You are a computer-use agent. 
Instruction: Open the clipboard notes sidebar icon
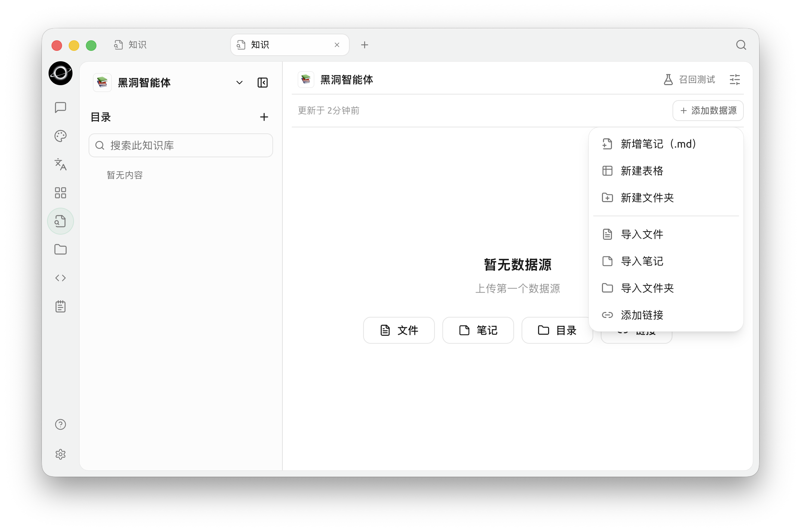tap(60, 306)
